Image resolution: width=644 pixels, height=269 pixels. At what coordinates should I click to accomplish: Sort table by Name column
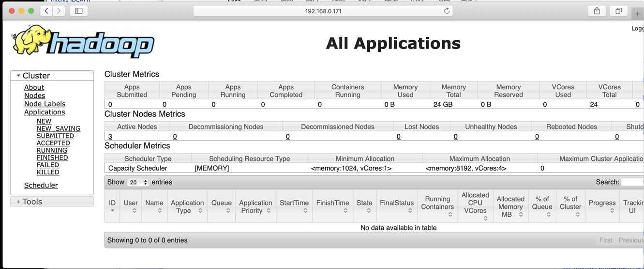[x=154, y=206]
